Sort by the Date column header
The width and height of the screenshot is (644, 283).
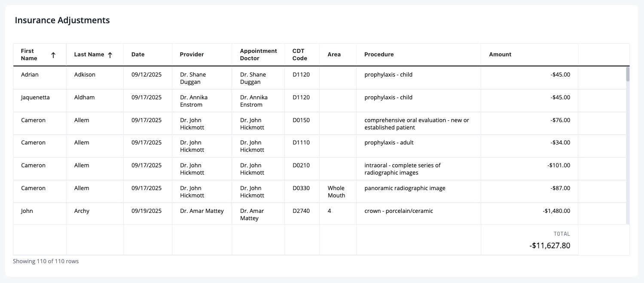pos(138,55)
